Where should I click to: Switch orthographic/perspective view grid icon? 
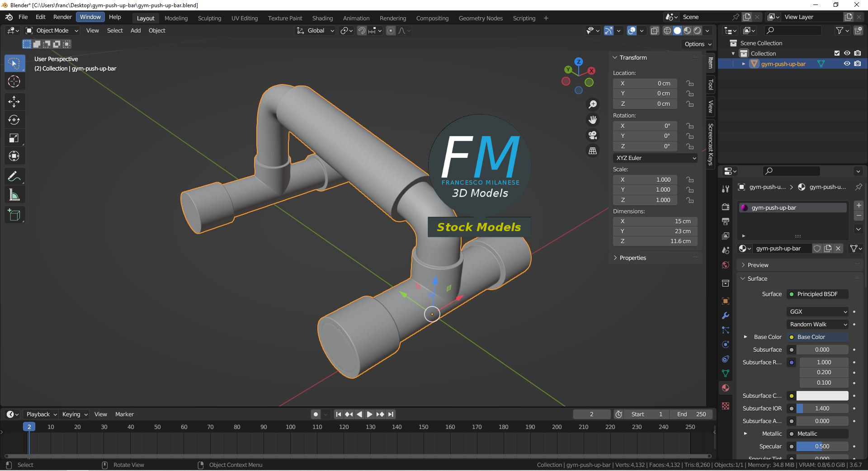592,151
